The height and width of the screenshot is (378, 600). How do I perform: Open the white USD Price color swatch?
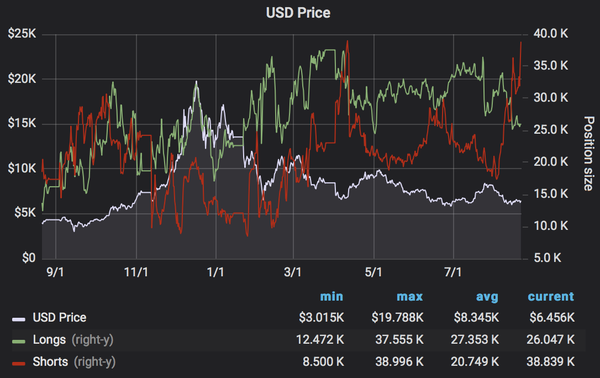click(x=18, y=319)
